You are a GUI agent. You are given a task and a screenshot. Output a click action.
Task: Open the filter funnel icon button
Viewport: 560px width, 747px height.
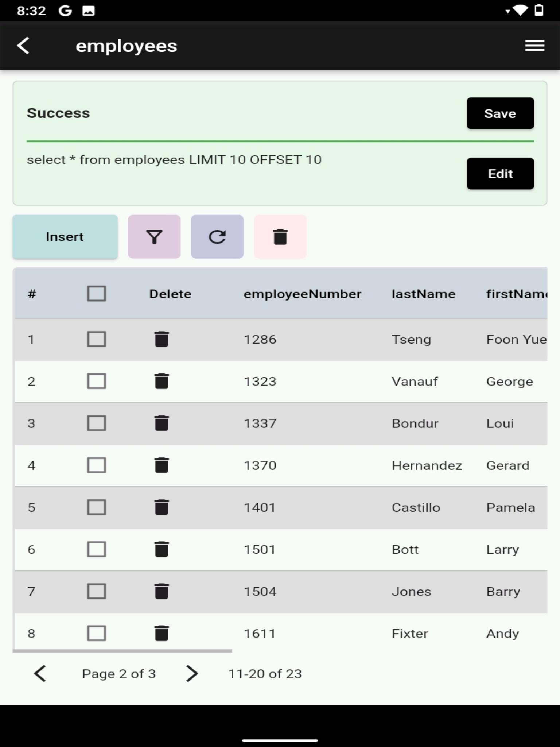tap(154, 237)
